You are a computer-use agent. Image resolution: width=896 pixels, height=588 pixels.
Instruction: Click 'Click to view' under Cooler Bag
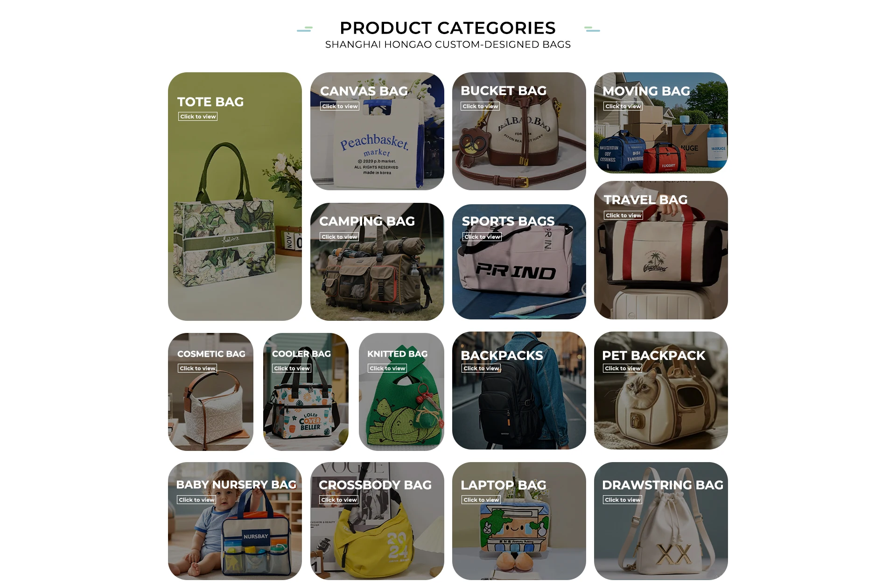[x=292, y=368]
